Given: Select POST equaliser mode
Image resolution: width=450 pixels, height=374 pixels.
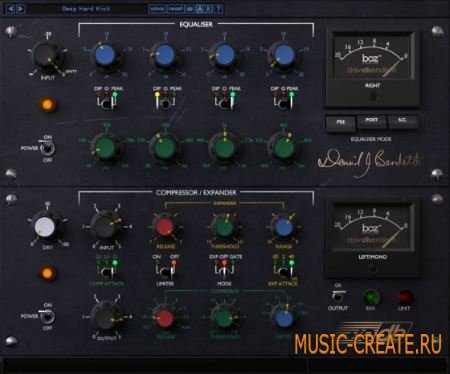Looking at the screenshot, I should click(372, 121).
